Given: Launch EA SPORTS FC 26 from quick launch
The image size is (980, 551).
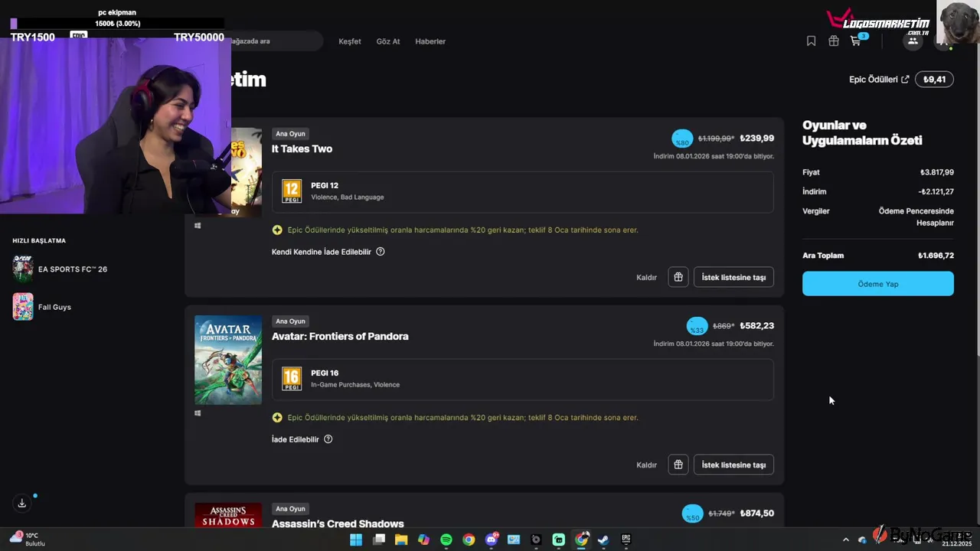Looking at the screenshot, I should tap(60, 269).
